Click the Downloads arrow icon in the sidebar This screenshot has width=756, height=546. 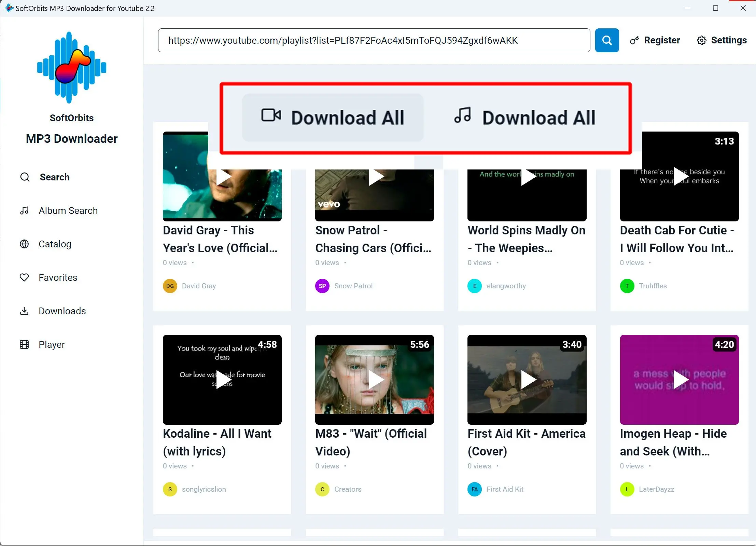click(24, 311)
